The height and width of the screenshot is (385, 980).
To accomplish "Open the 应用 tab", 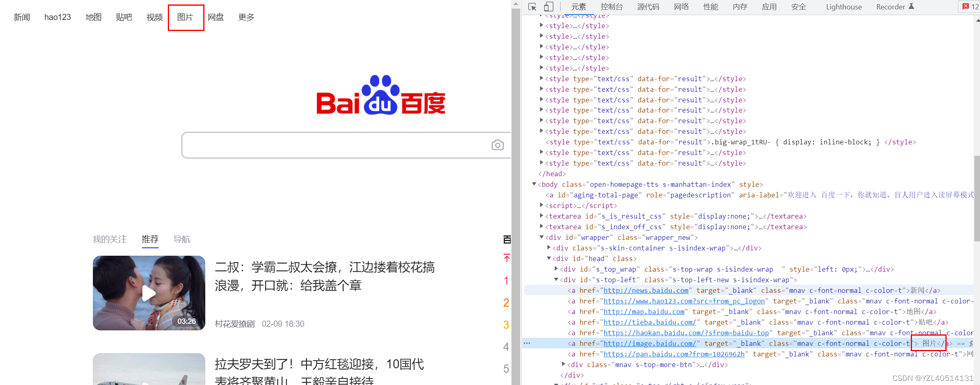I will coord(769,7).
